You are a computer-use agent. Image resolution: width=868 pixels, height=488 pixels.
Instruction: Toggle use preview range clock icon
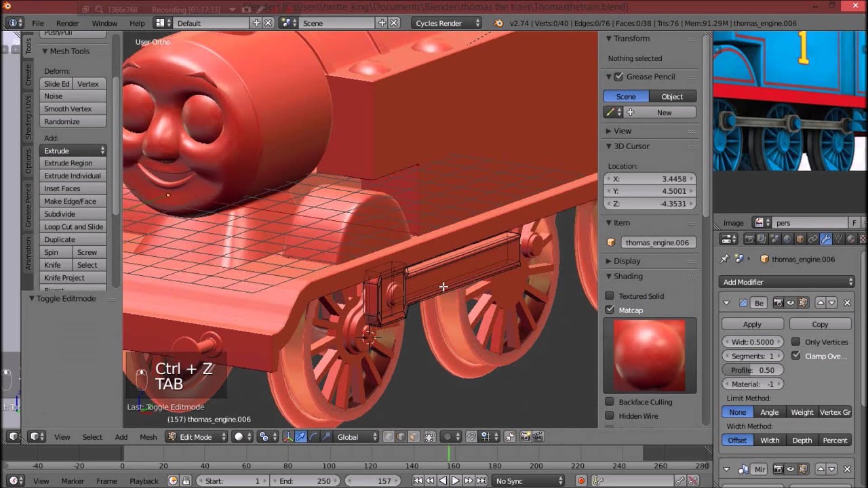click(x=173, y=481)
